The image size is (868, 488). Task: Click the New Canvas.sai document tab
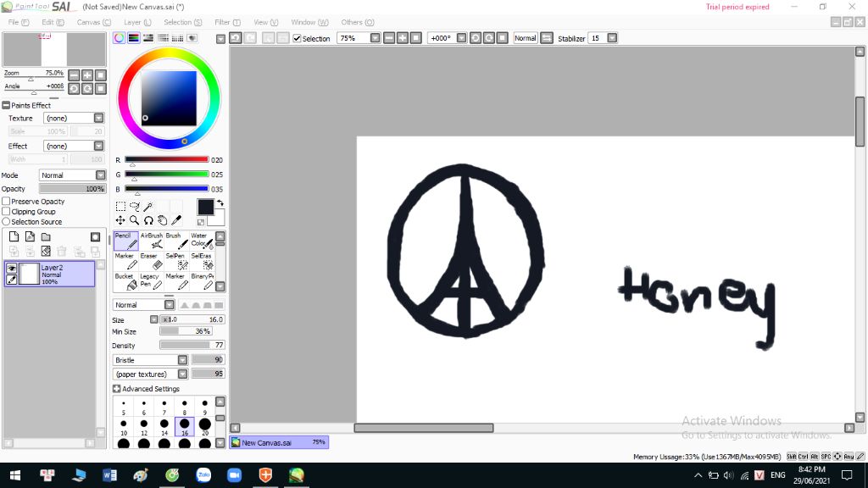(279, 442)
